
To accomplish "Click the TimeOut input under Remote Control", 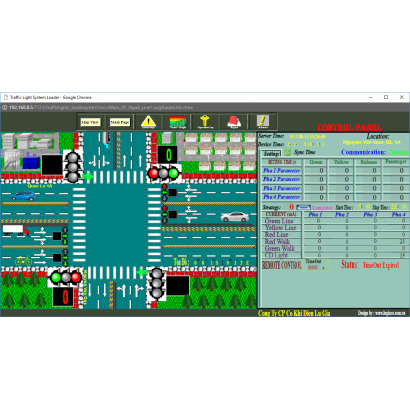I will pos(313,267).
